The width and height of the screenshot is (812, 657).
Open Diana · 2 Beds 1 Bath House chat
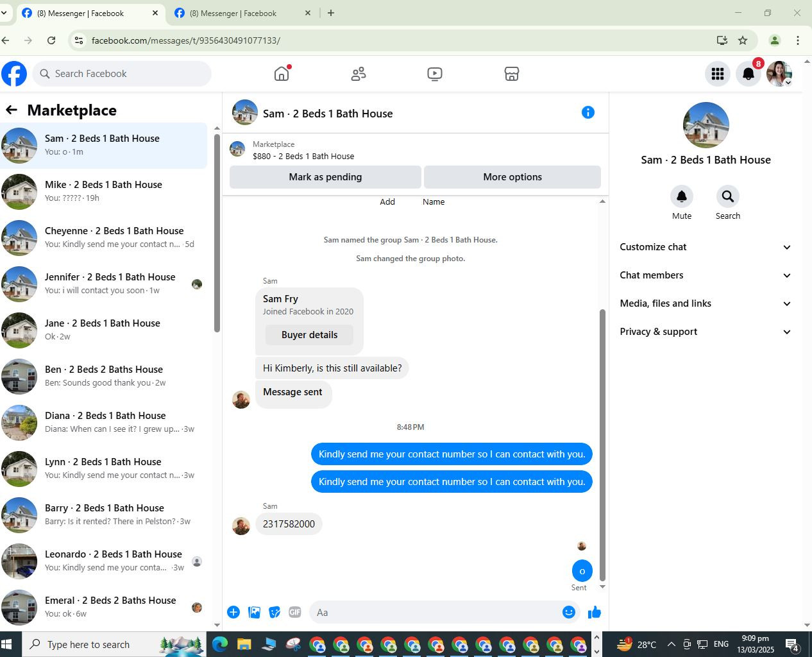[x=104, y=422]
